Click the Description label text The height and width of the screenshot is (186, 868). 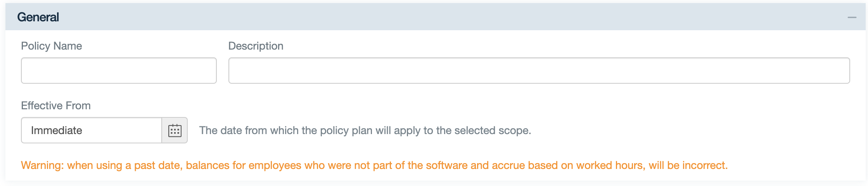pyautogui.click(x=256, y=46)
